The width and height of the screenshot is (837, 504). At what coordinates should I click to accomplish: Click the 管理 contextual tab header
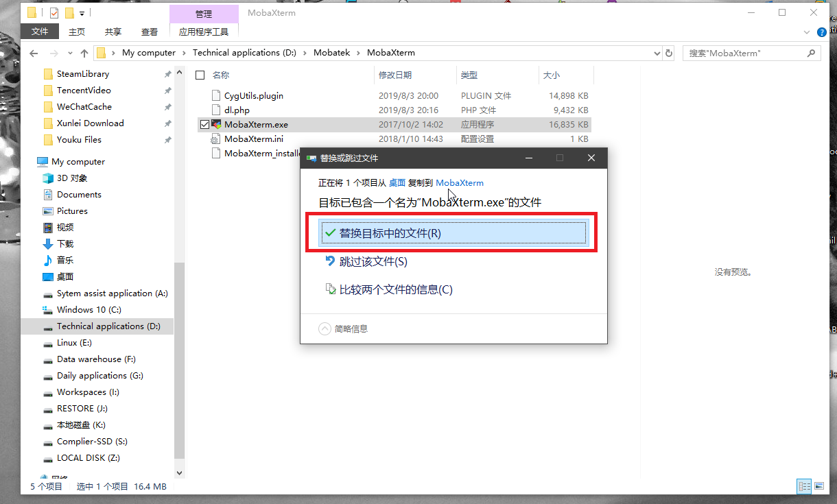coord(204,14)
